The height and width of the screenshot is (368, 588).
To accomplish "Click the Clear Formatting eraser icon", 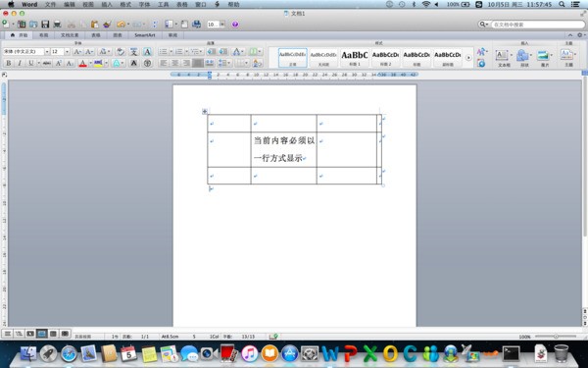I will [x=120, y=51].
